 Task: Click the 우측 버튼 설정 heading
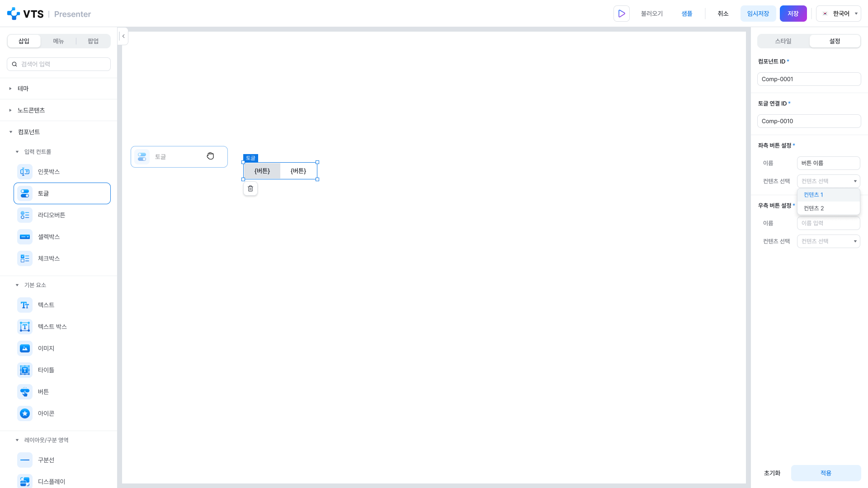[x=775, y=206]
